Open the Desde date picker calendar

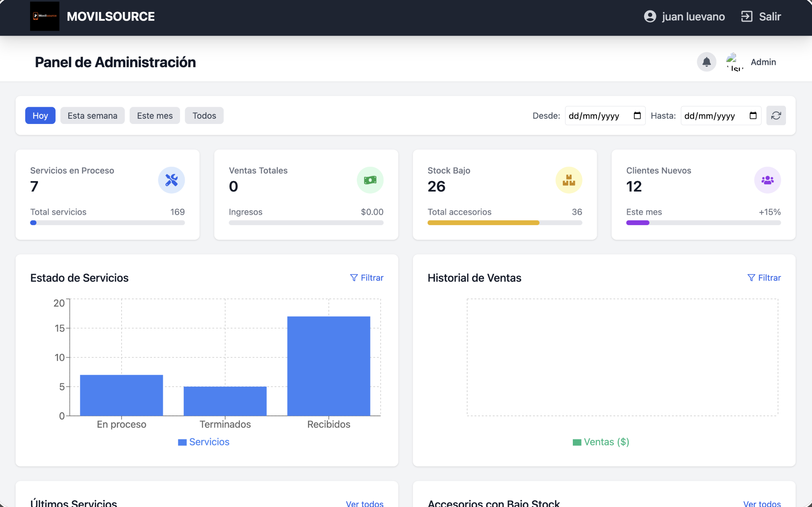(x=637, y=116)
